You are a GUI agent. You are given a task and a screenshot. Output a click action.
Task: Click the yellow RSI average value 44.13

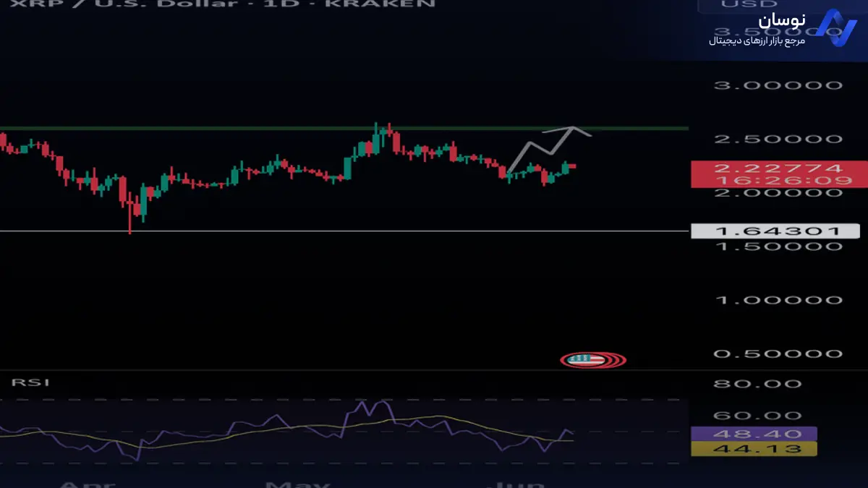pyautogui.click(x=754, y=449)
